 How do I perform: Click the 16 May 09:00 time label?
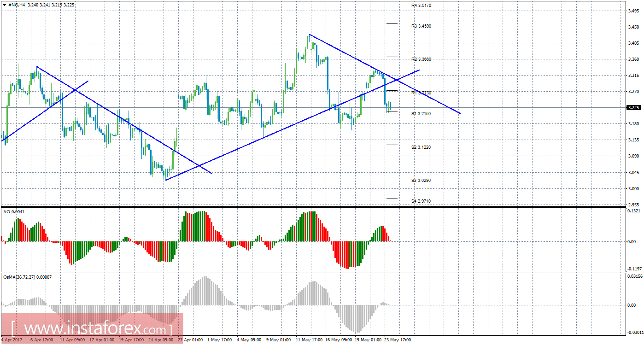339,340
